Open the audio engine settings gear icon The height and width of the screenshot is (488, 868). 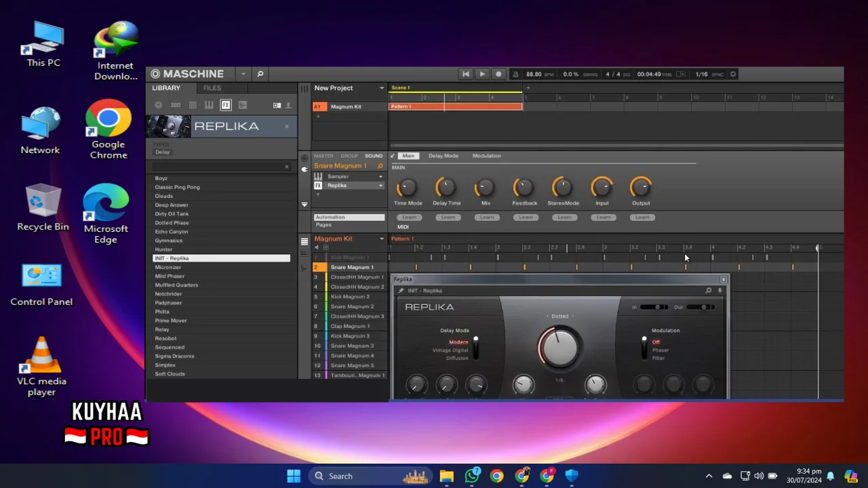(733, 74)
